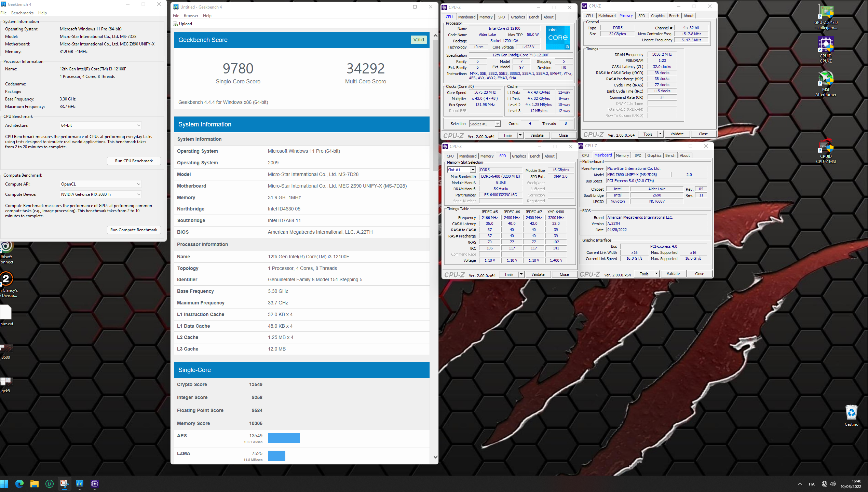Show hidden tray icons chevron
Screen dimensions: 868x492
coord(800,484)
